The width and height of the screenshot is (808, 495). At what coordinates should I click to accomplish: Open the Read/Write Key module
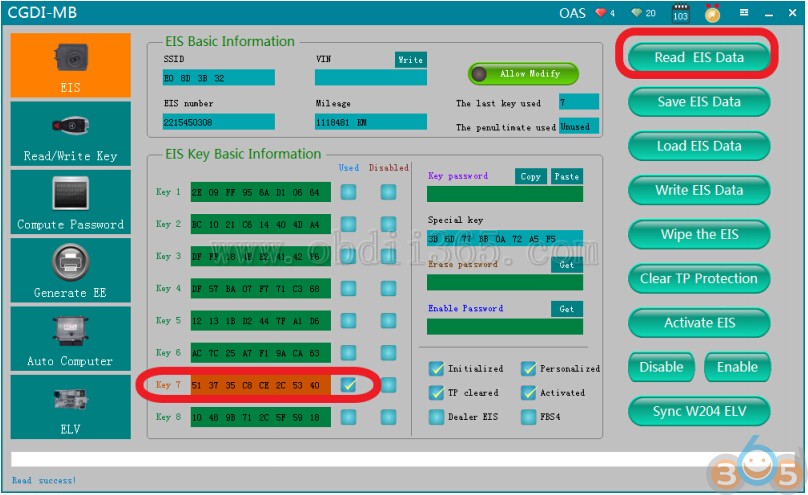point(71,134)
